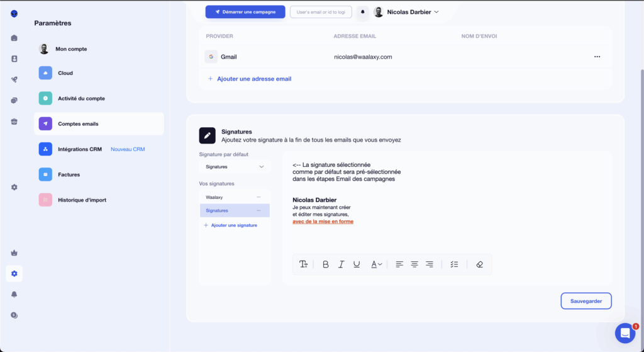The width and height of the screenshot is (644, 352).
Task: Click the highlighted blue settings gear icon
Action: [x=14, y=273]
